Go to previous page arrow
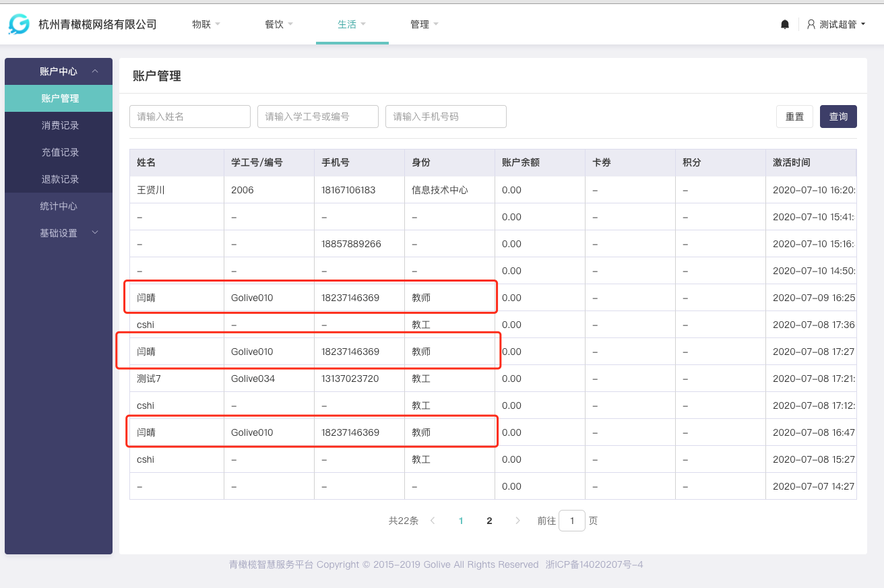The height and width of the screenshot is (588, 884). click(x=433, y=521)
